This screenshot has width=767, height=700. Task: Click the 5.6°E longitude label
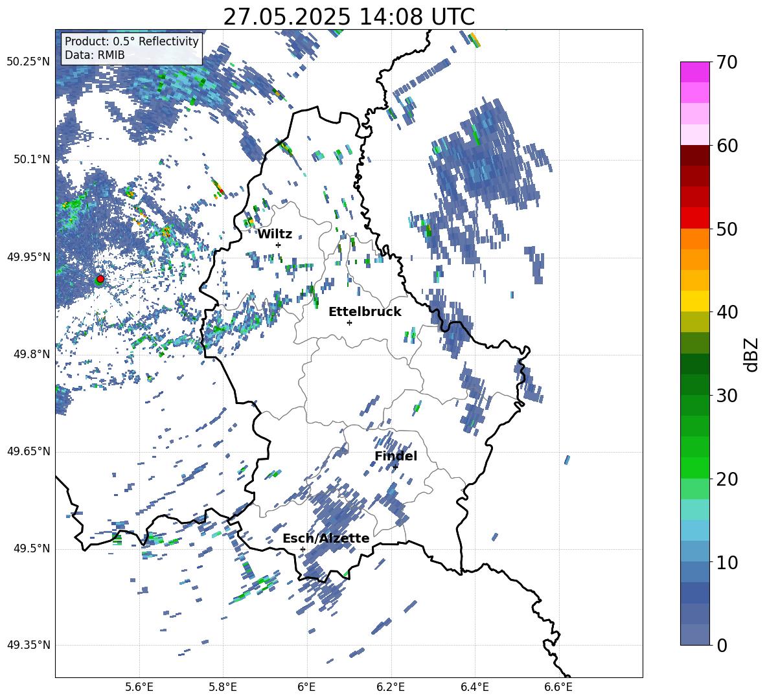coord(139,687)
